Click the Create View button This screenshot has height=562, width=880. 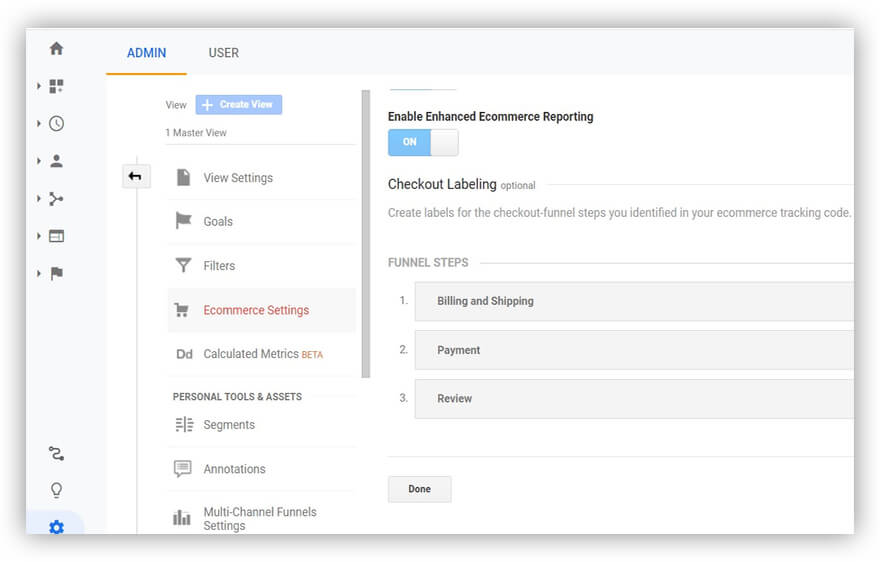[239, 104]
